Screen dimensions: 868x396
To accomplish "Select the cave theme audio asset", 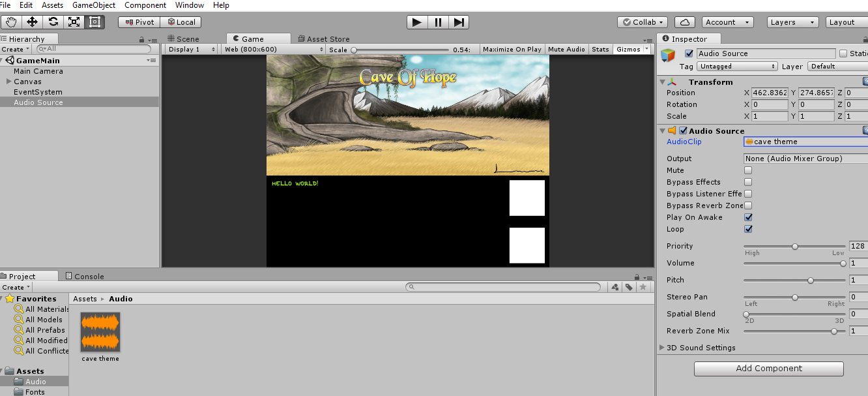I will pos(100,337).
